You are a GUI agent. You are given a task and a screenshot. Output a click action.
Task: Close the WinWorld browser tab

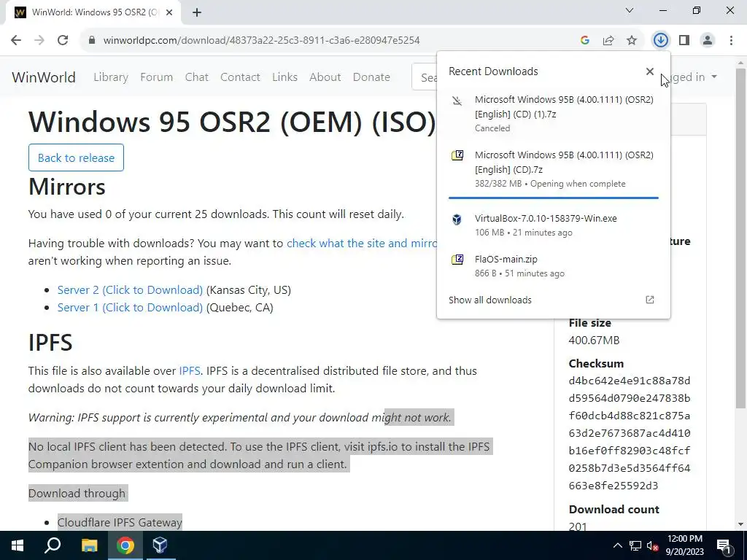169,12
